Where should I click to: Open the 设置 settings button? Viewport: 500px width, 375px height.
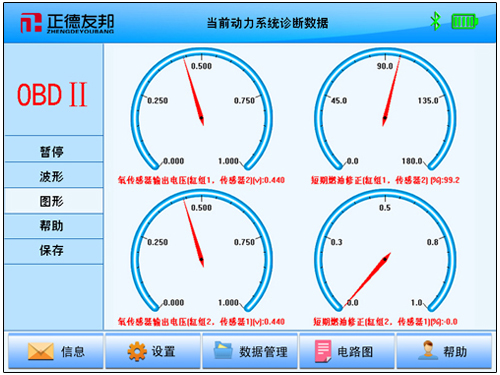[x=153, y=352]
